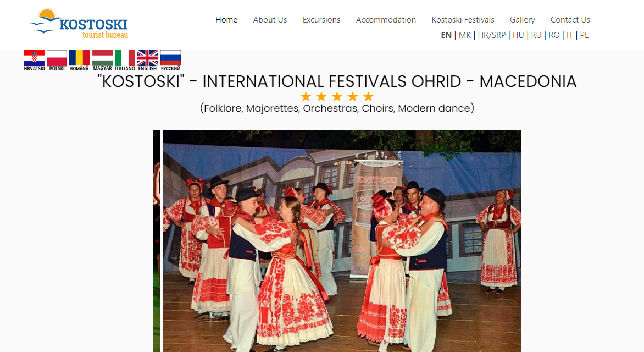Open the Accommodation menu item

(386, 20)
